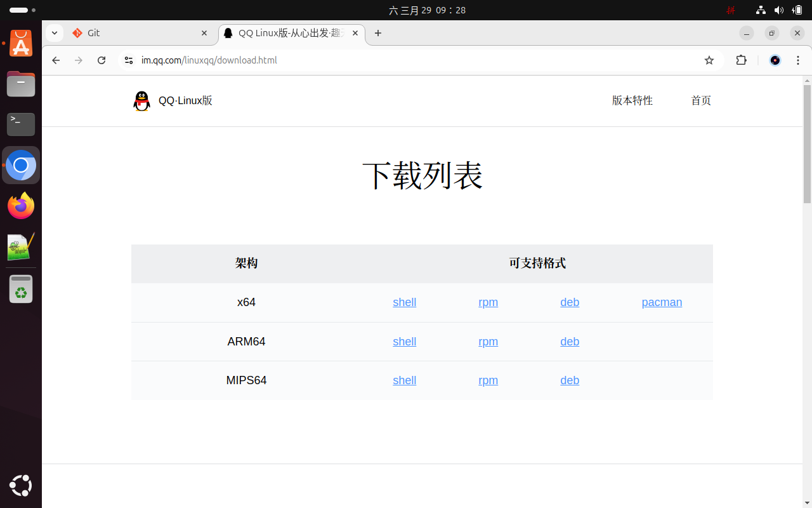Open the text editor dock icon

21,246
